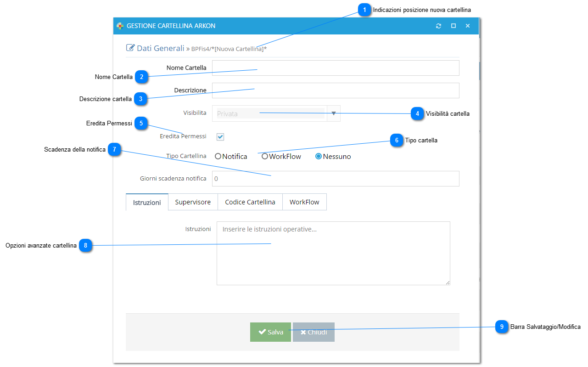Open the Visibilita dropdown arrow
Screen dimensions: 588x367
[x=334, y=113]
